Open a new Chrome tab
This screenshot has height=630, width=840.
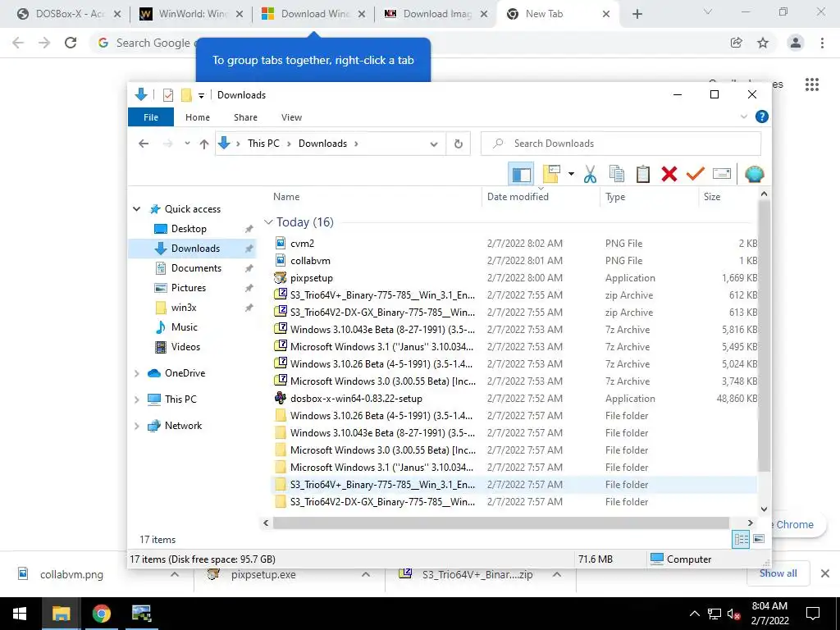tap(637, 14)
